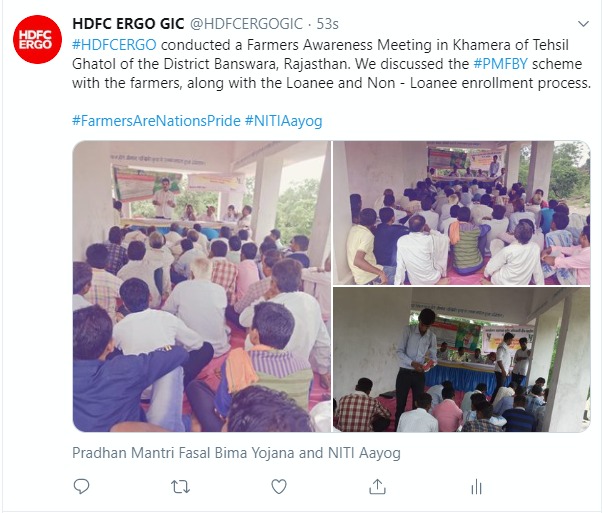The width and height of the screenshot is (602, 513).
Task: Like the tweet with heart icon
Action: [279, 487]
